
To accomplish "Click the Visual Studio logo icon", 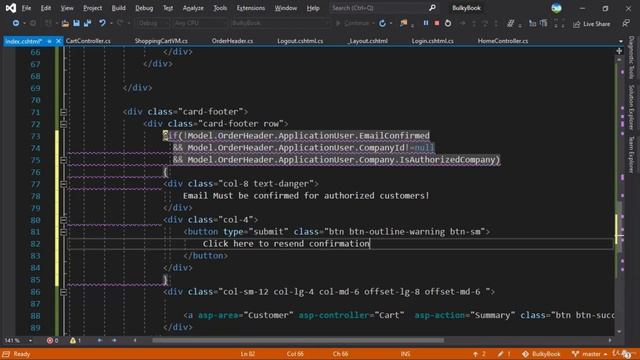I will click(11, 8).
